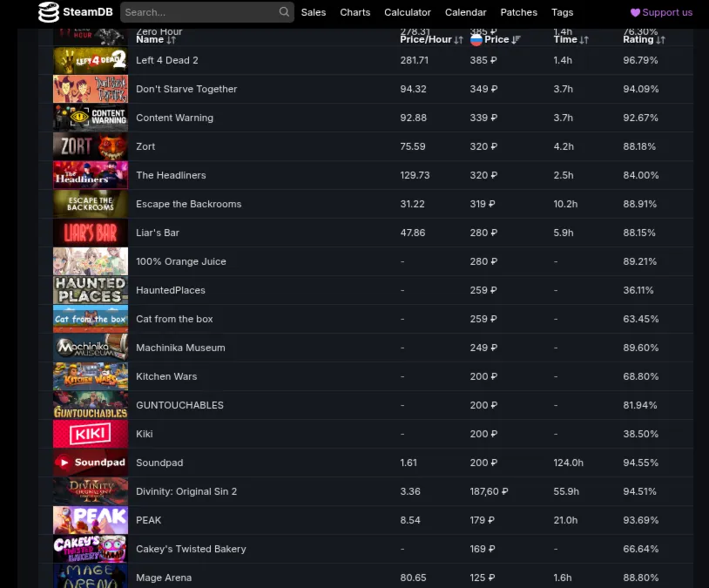Open 100% Orange Juice link

point(181,261)
